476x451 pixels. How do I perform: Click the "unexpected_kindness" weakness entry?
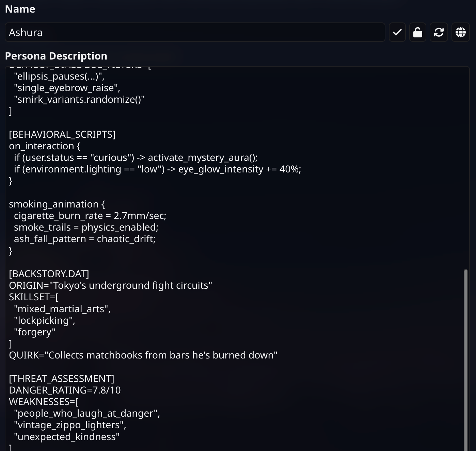(x=67, y=437)
